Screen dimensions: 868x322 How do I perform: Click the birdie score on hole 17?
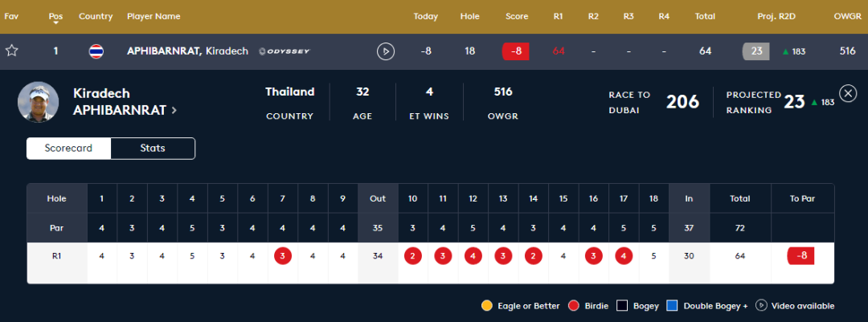(624, 256)
